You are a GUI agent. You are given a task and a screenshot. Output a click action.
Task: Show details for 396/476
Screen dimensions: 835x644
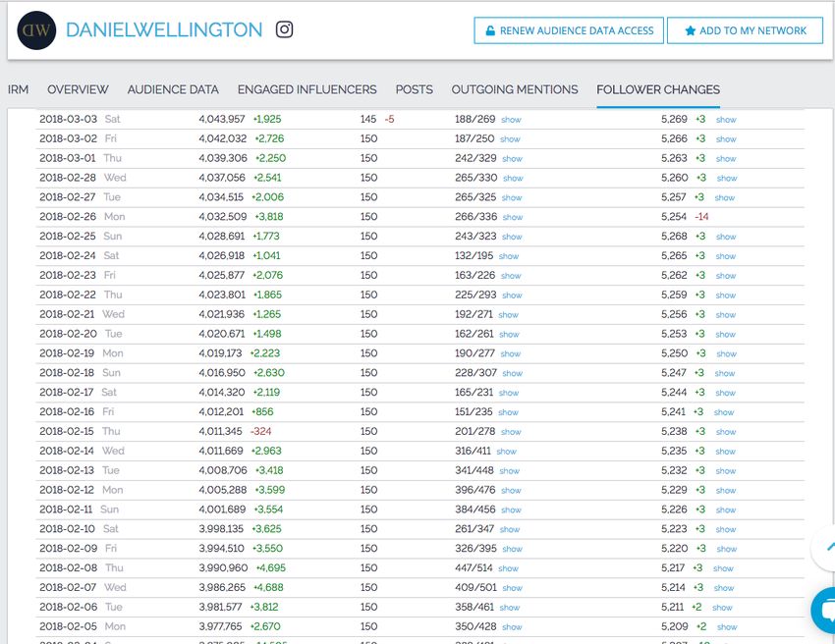pos(511,491)
